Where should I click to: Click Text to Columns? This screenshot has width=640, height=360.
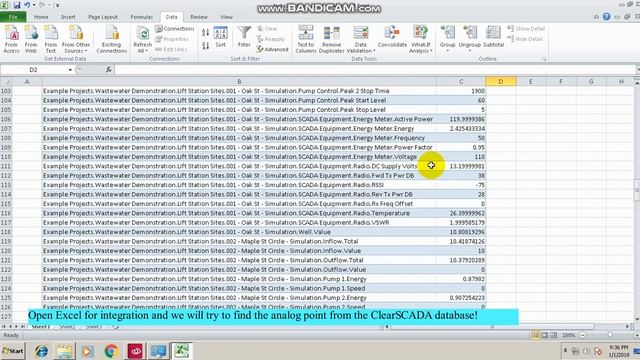tap(306, 39)
